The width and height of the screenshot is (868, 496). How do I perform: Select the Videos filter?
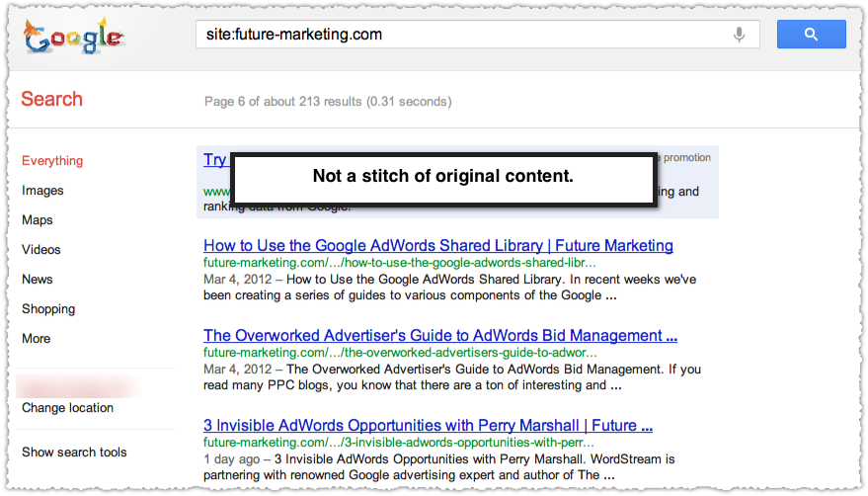pyautogui.click(x=40, y=249)
